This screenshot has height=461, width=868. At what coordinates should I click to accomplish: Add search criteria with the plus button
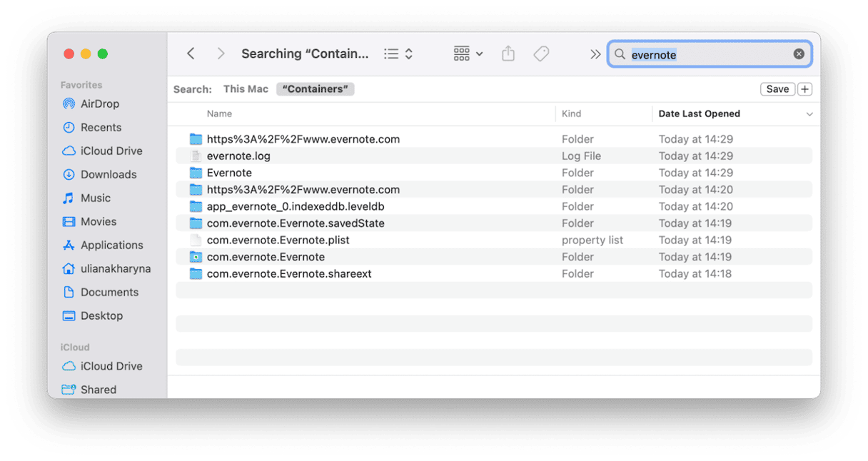click(x=805, y=89)
